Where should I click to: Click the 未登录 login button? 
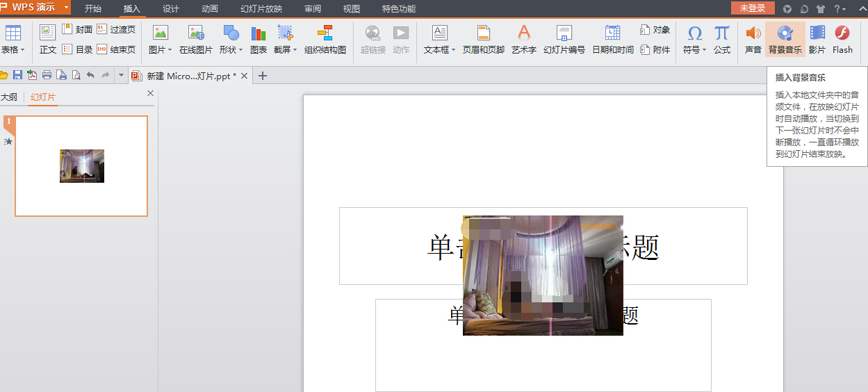point(753,8)
